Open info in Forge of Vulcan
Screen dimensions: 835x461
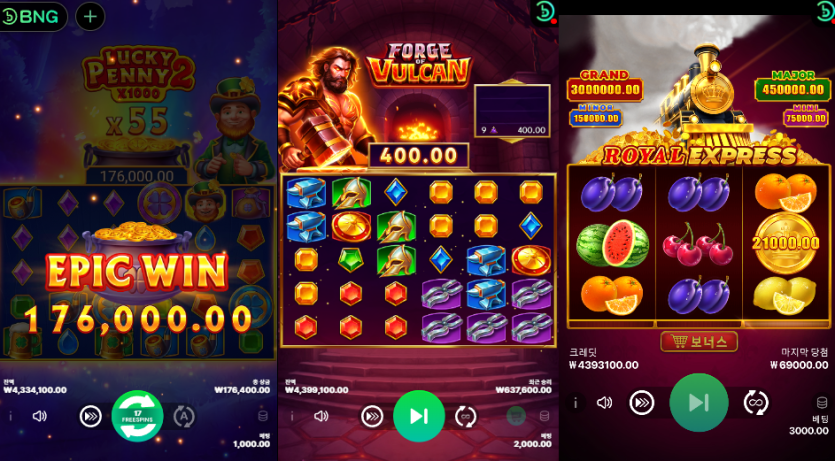(x=291, y=416)
